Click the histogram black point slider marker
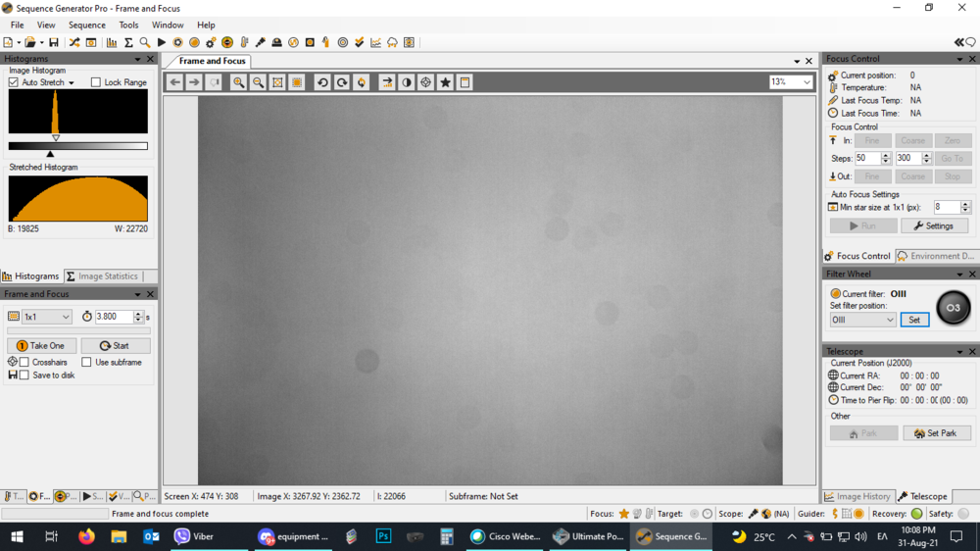The image size is (980, 551). 50,154
